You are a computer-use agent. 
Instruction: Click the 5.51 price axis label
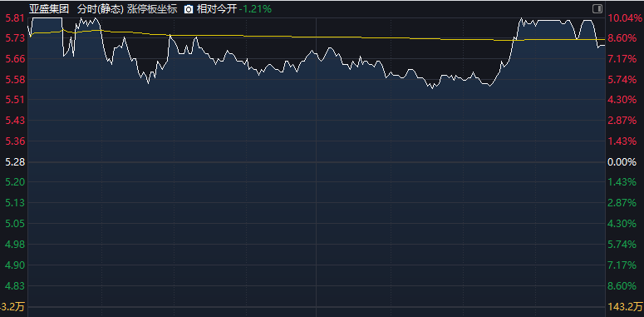14,100
